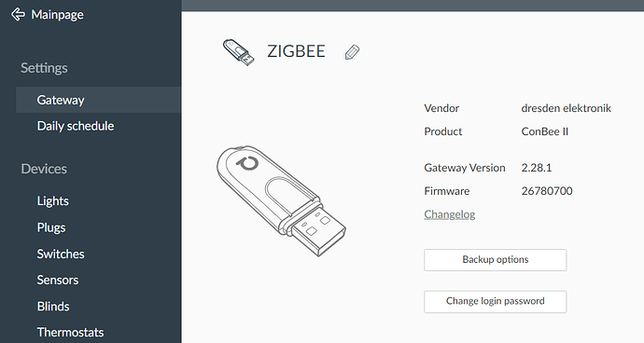Screen dimensions: 644x343
Task: Click the Mainpage label
Action: (58, 15)
